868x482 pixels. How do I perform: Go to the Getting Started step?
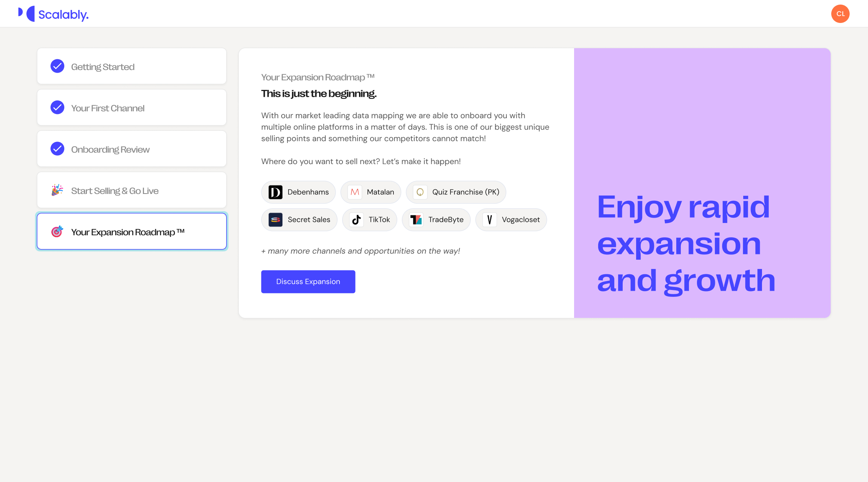coord(132,67)
